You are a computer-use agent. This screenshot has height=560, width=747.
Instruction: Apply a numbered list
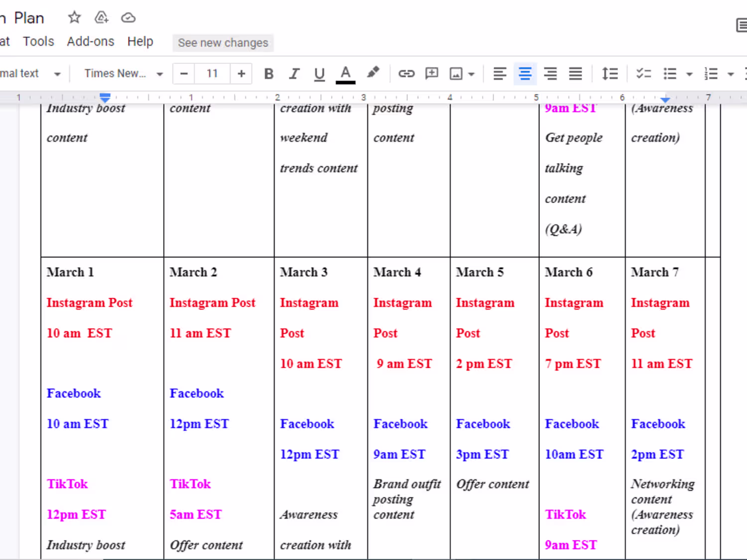(x=711, y=74)
